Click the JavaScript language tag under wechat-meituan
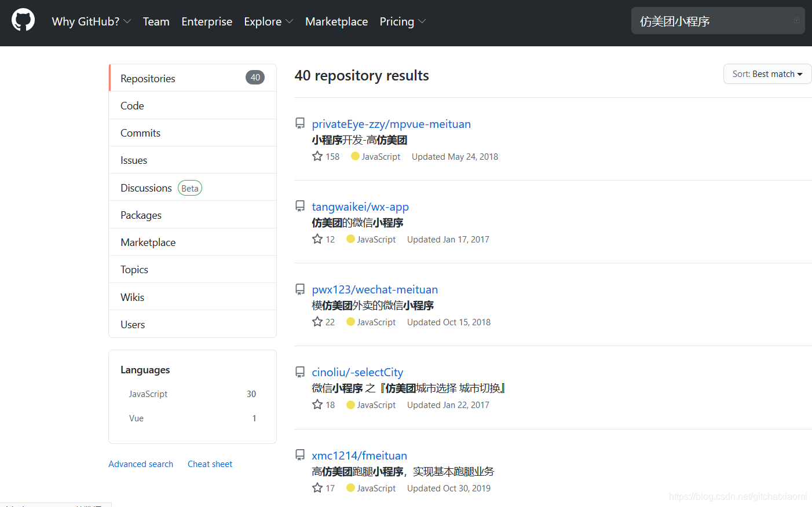Viewport: 812px width, 507px height. (371, 322)
